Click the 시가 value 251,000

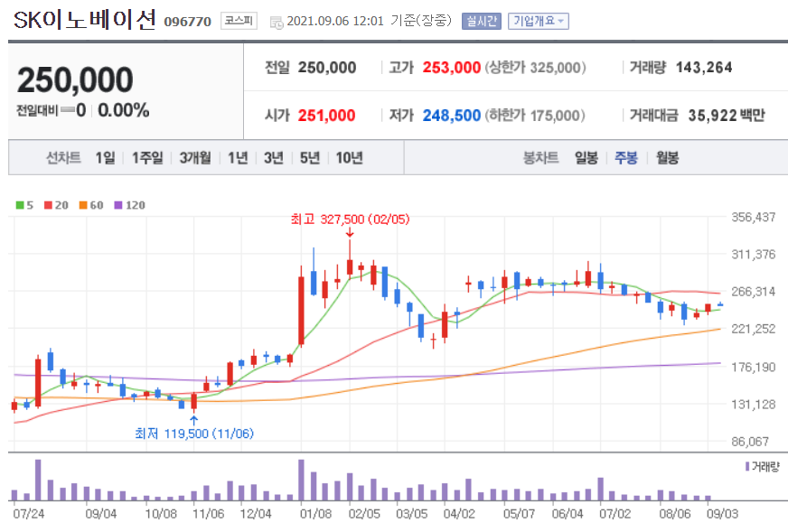(326, 116)
